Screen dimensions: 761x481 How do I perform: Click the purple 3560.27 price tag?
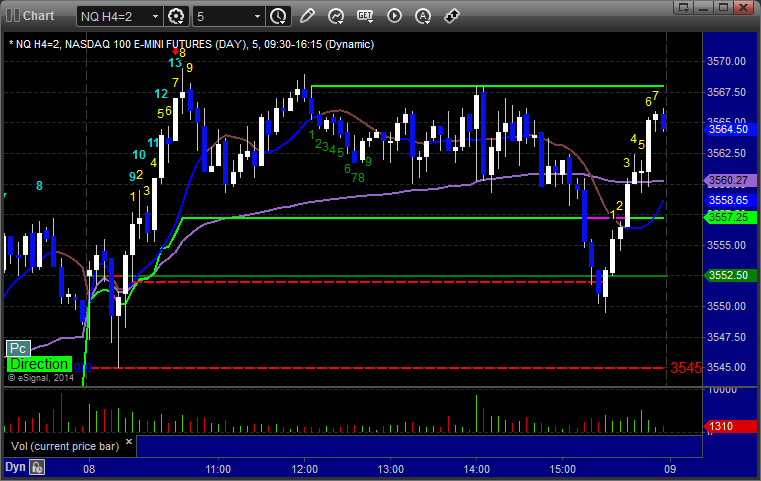click(729, 181)
